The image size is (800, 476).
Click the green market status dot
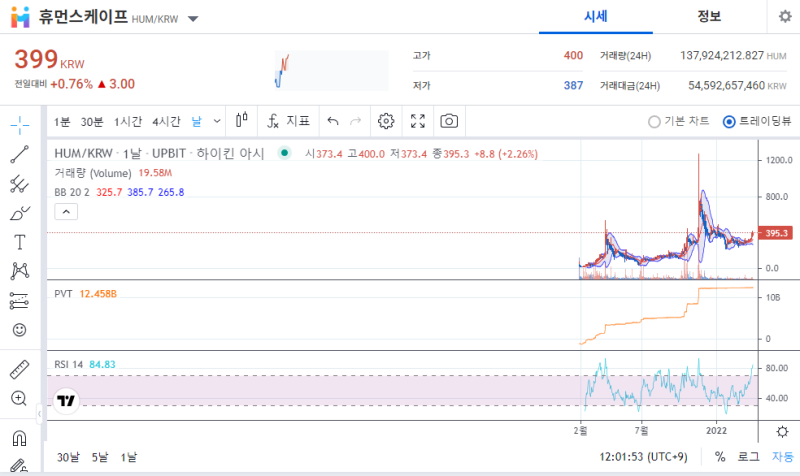pos(285,153)
